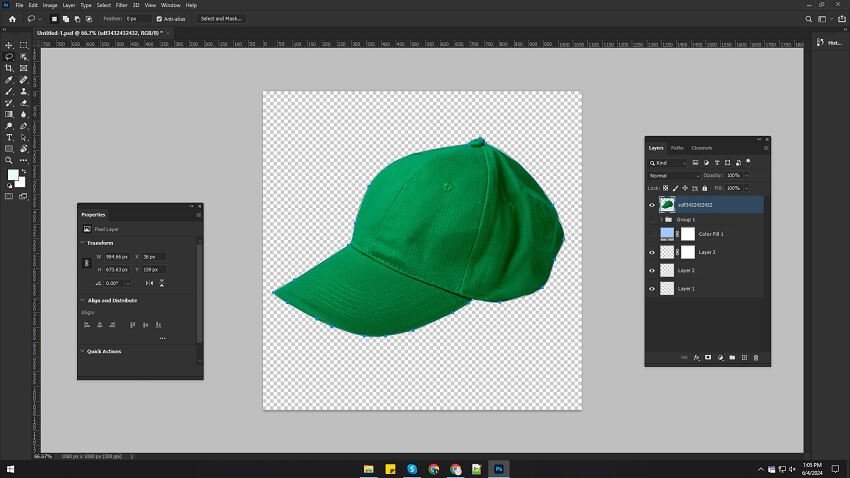The height and width of the screenshot is (478, 850).
Task: Go to the Home screen icon
Action: pyautogui.click(x=12, y=19)
